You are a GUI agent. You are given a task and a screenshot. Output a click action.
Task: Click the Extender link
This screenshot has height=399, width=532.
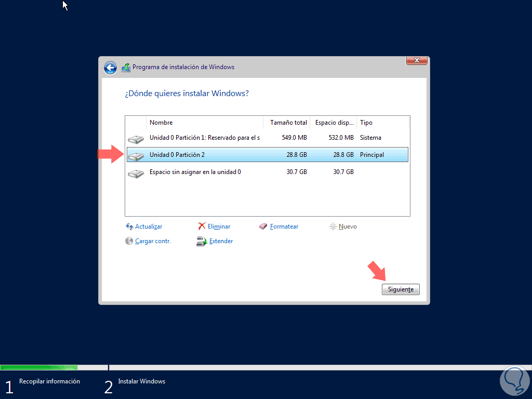click(x=221, y=241)
